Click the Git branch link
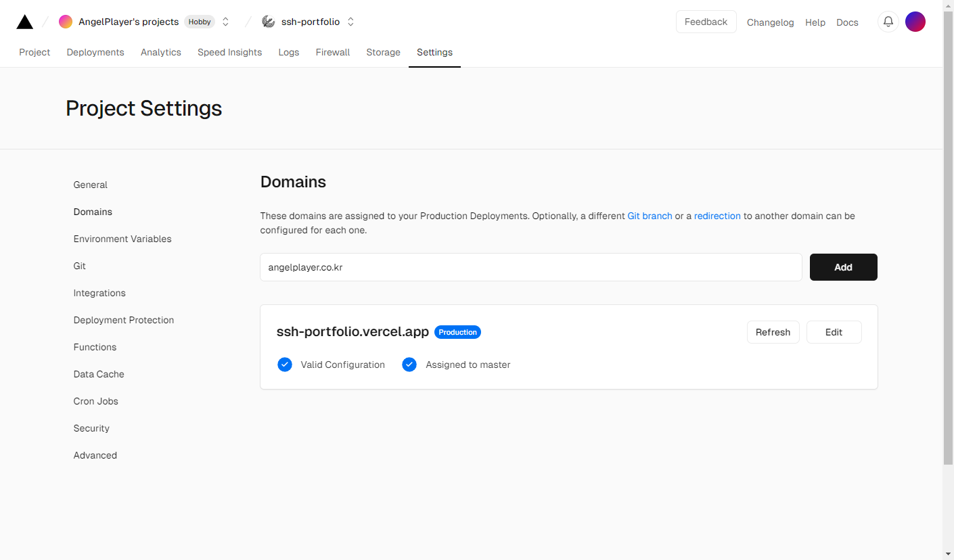 click(650, 216)
